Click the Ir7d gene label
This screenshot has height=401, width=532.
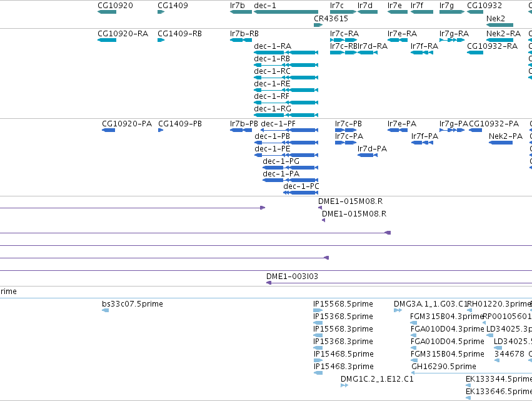click(364, 6)
